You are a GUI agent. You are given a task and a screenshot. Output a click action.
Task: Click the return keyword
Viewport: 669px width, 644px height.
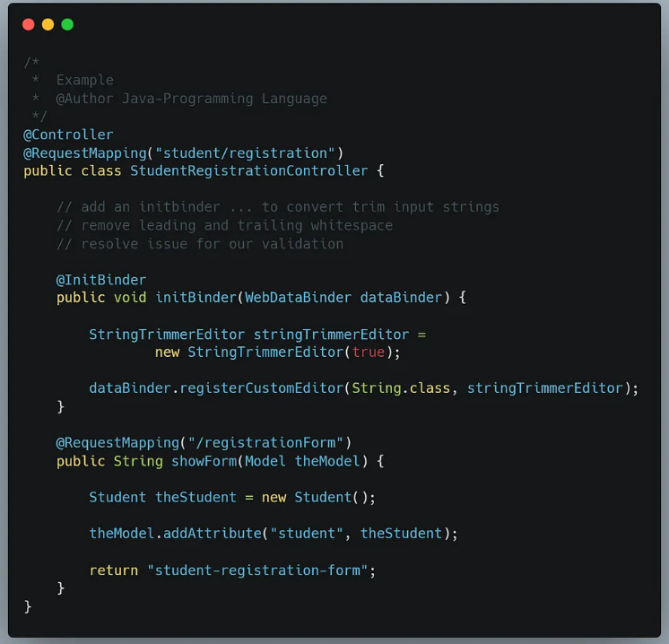[x=113, y=570]
